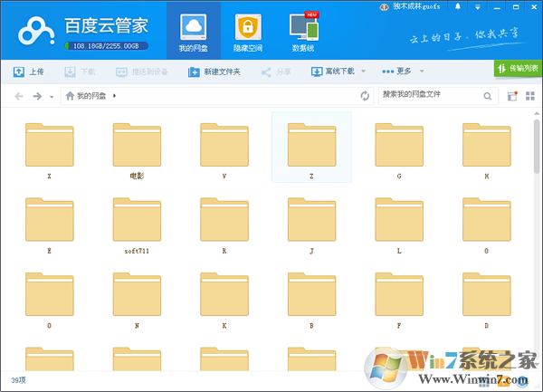Select folder X
The height and width of the screenshot is (392, 543).
coord(50,150)
